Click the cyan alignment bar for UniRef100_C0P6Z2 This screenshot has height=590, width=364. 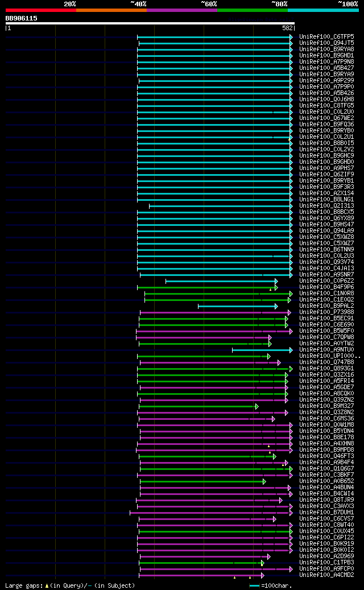pos(221,282)
